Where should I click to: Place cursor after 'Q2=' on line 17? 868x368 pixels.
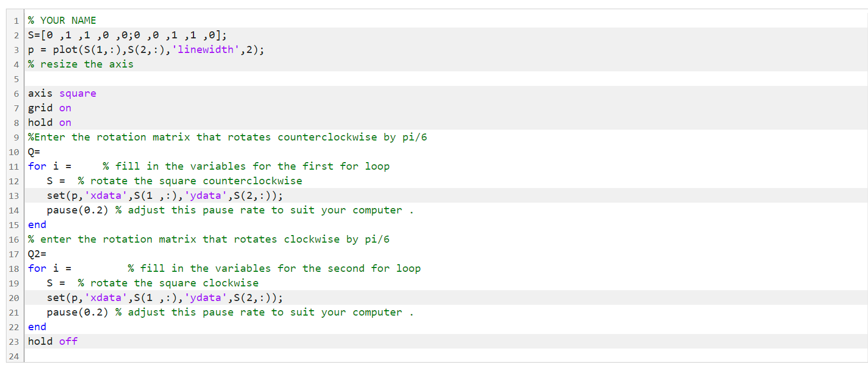[47, 254]
